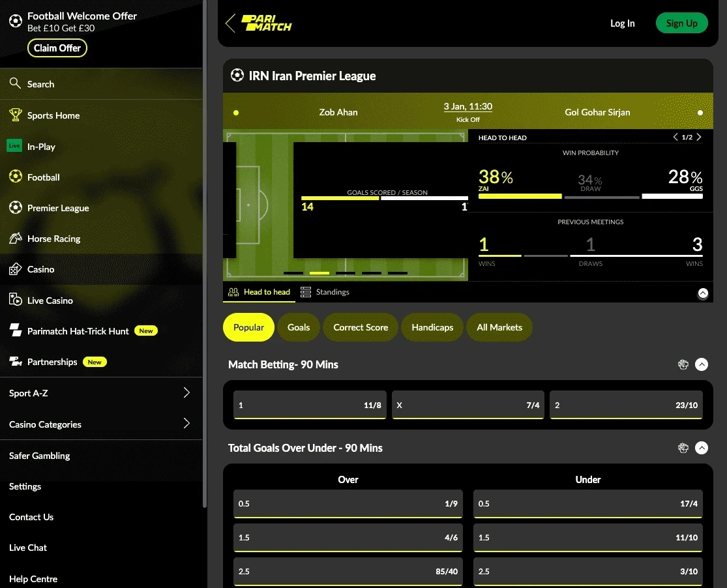727x588 pixels.
Task: Click the Claim Offer button
Action: click(x=57, y=48)
